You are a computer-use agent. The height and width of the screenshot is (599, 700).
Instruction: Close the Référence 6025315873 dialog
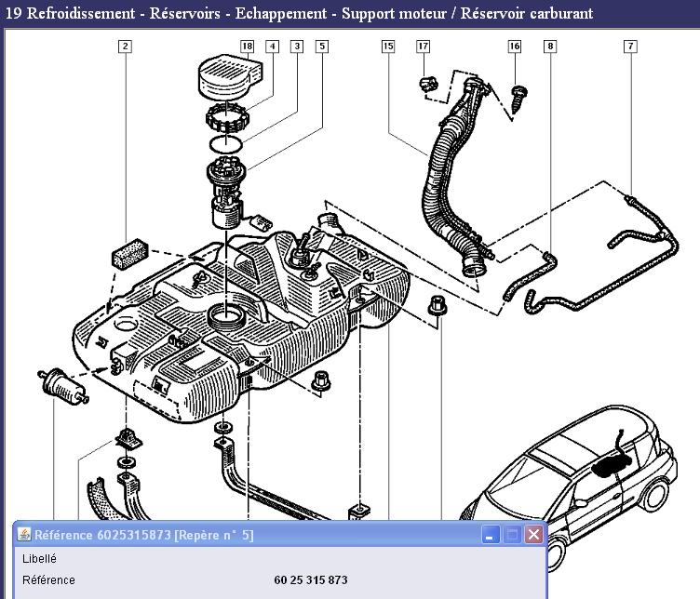click(x=533, y=535)
